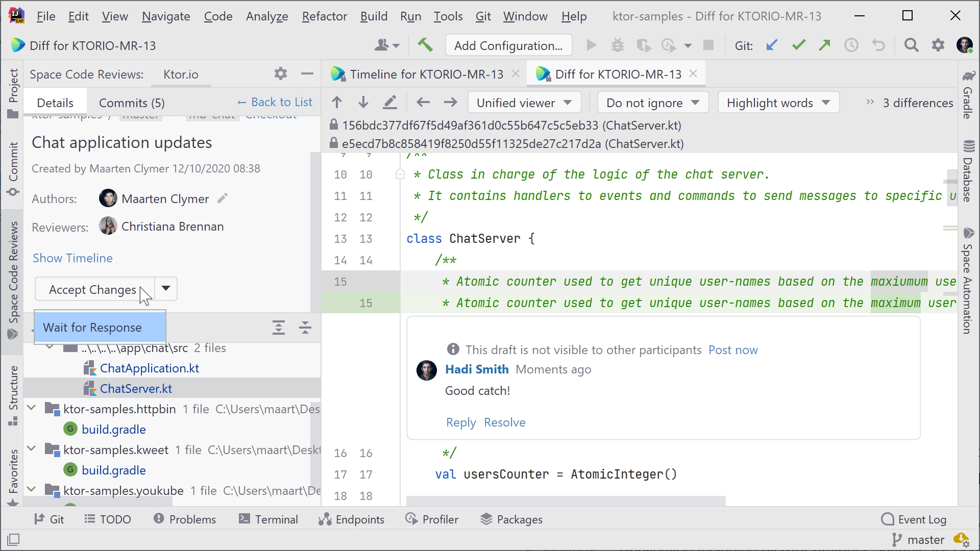
Task: Click the unified viewer dropdown arrow
Action: [569, 102]
